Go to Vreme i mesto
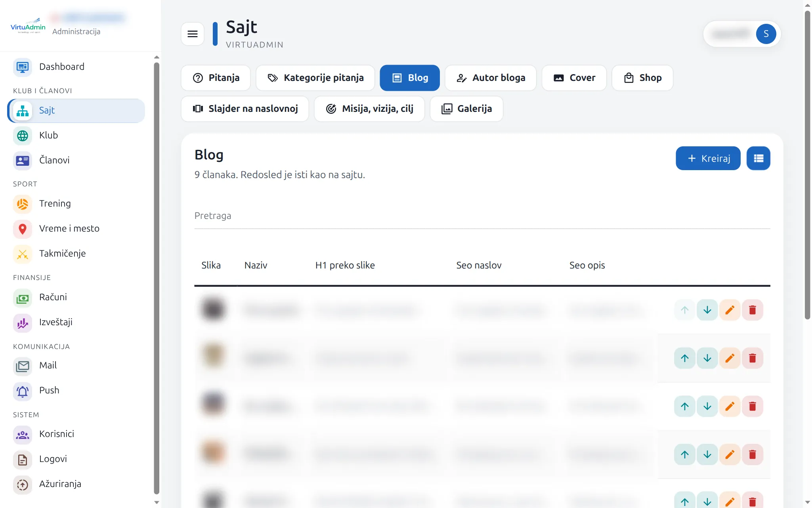Image resolution: width=812 pixels, height=508 pixels. [x=76, y=228]
